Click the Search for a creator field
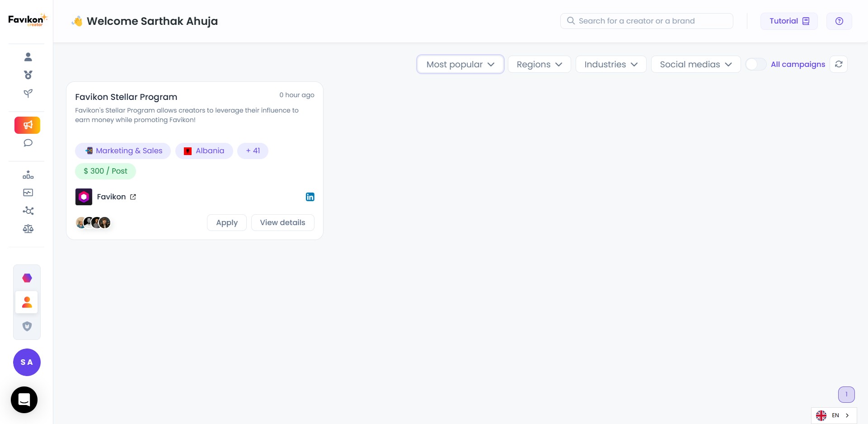The height and width of the screenshot is (424, 868). (647, 21)
